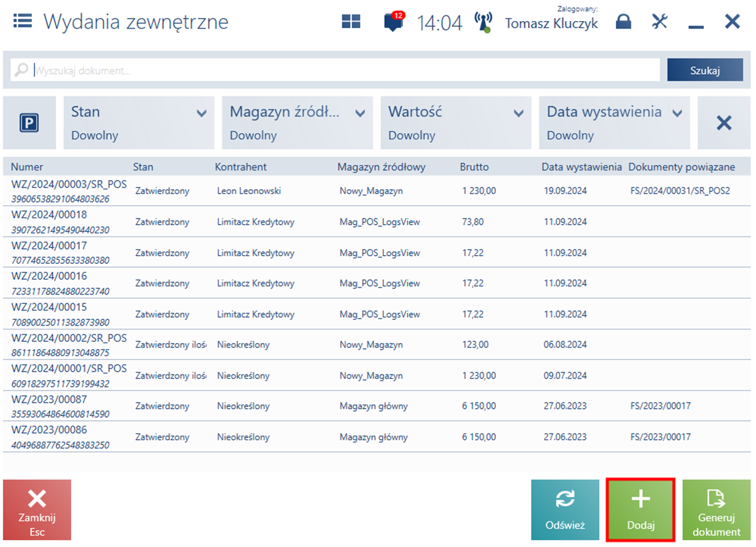Click Limitacz Kredytowy in WZ/2024/00015 row
The image size is (756, 547).
tap(256, 314)
